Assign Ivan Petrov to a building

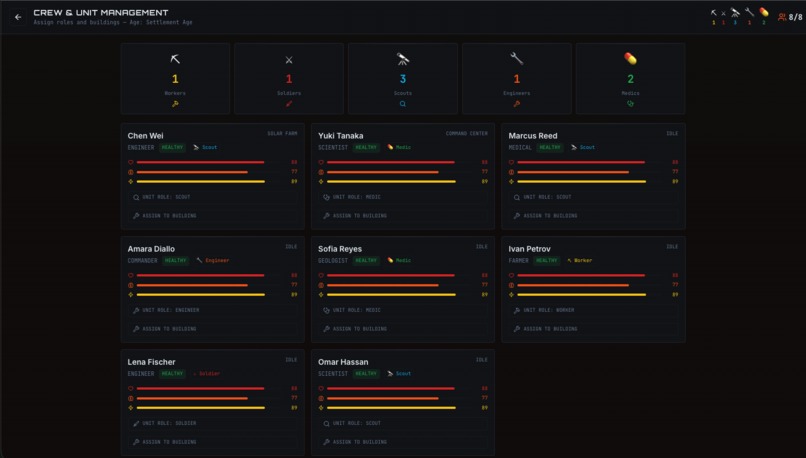pos(593,329)
